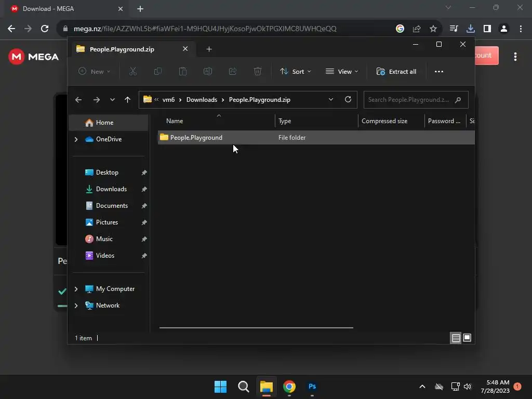
Task: Select the People.Playground folder row
Action: [316, 137]
